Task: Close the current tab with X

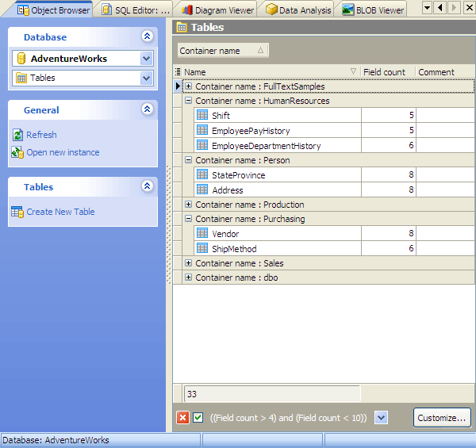Action: tap(469, 8)
